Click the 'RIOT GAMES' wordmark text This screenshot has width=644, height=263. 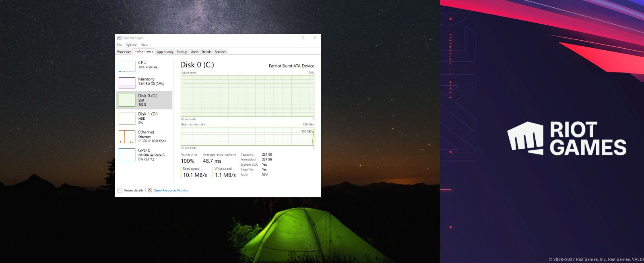point(588,138)
